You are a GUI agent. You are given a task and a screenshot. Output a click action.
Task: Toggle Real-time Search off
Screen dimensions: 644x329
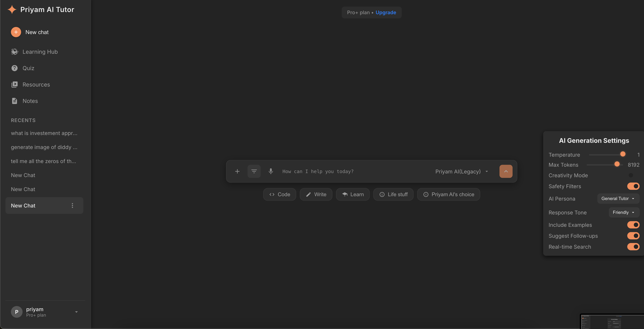pos(633,247)
